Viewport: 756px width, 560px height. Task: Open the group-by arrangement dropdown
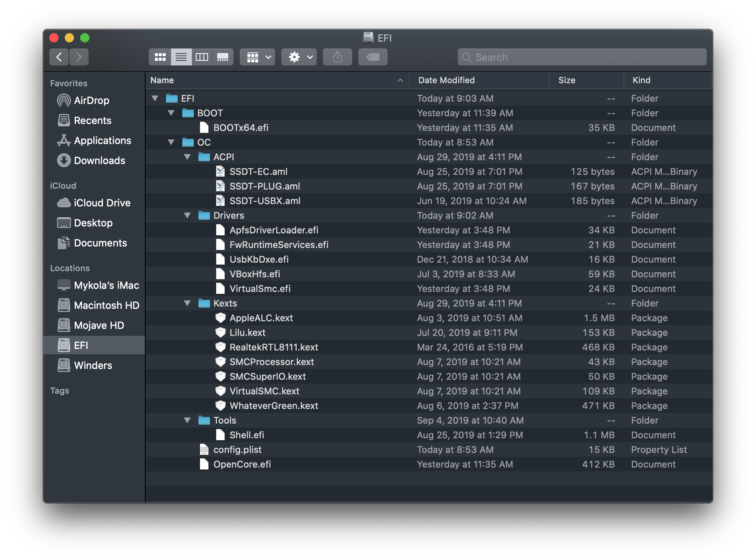[257, 57]
